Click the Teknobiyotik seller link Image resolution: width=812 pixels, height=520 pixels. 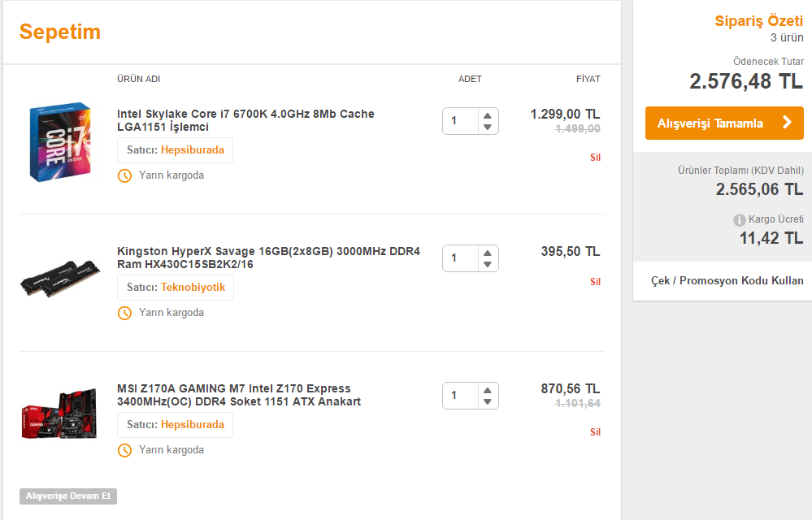click(x=194, y=288)
